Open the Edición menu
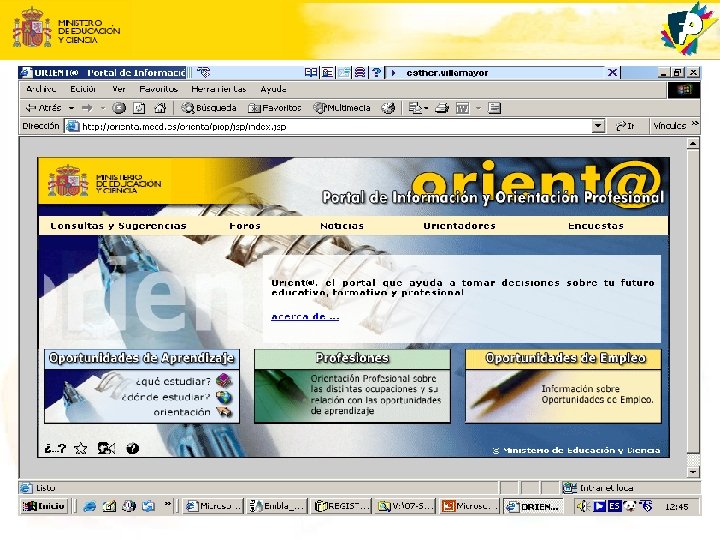The height and width of the screenshot is (540, 720). tap(83, 89)
